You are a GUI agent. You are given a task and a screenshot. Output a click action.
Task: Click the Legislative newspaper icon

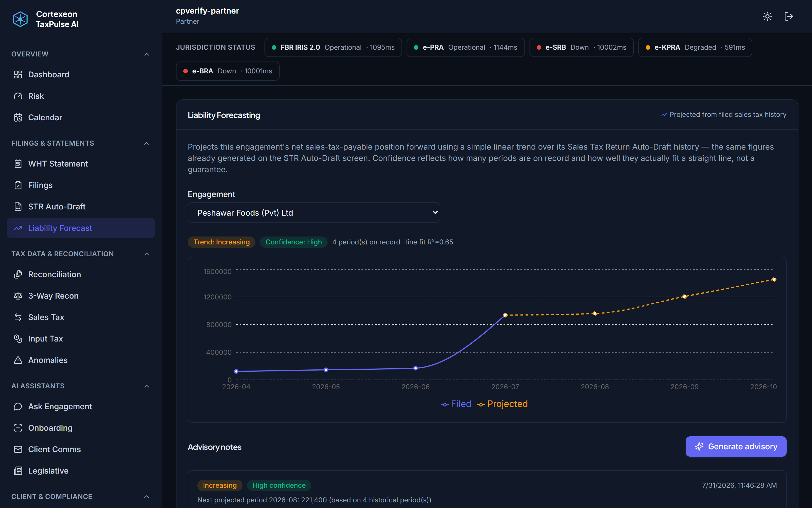[18, 471]
